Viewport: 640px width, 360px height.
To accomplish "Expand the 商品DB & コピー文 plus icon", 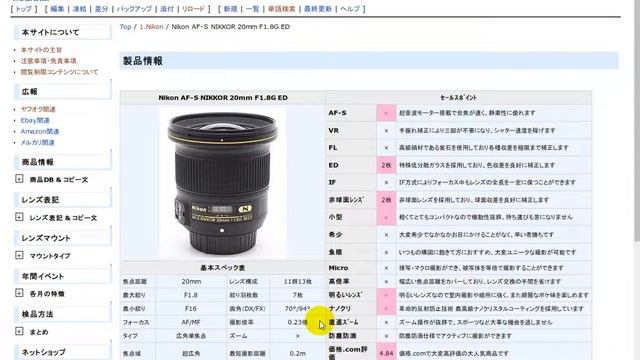I will (x=19, y=179).
